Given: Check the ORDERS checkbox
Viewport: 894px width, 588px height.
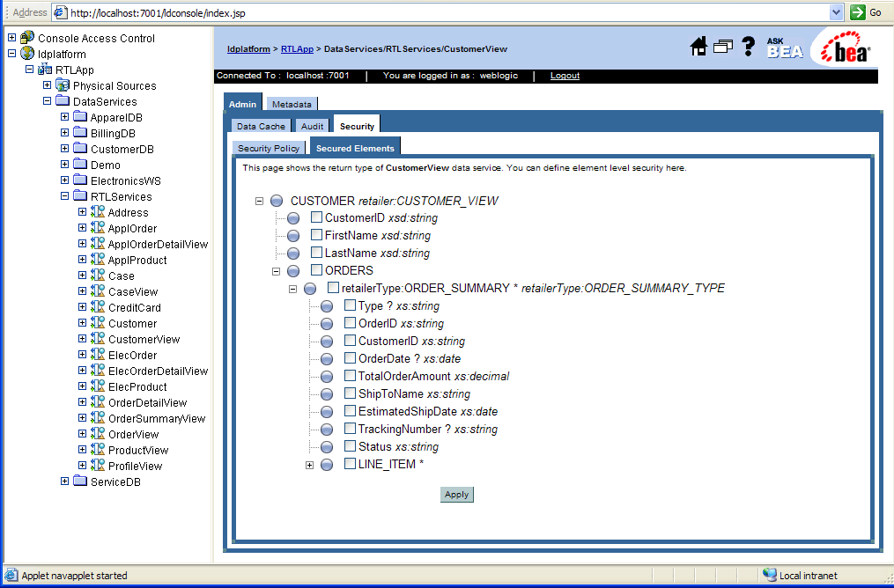Looking at the screenshot, I should click(x=316, y=270).
